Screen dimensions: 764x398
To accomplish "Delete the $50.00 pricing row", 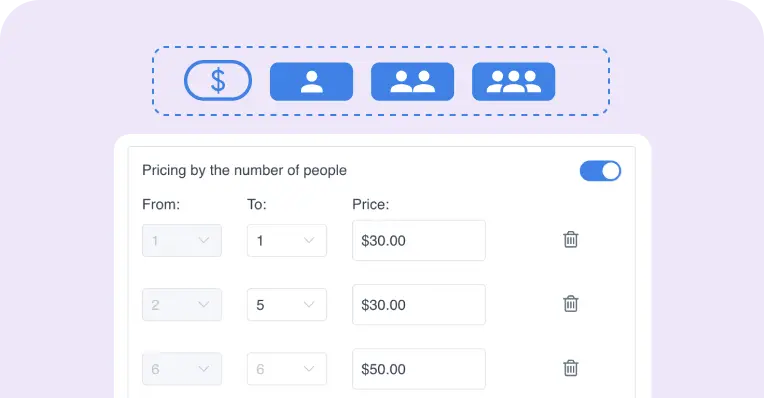I will [571, 368].
